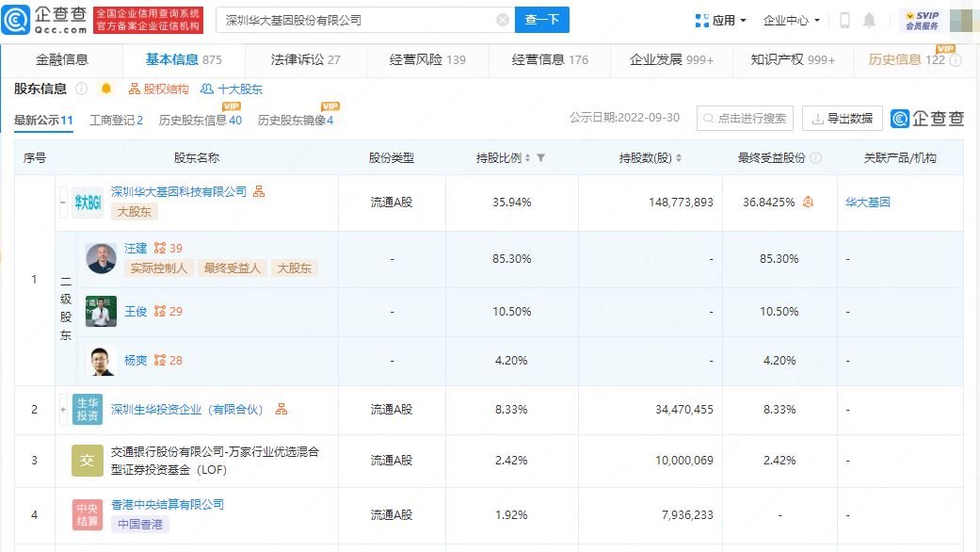
Task: Click 生华投资 logo tile
Action: 88,410
